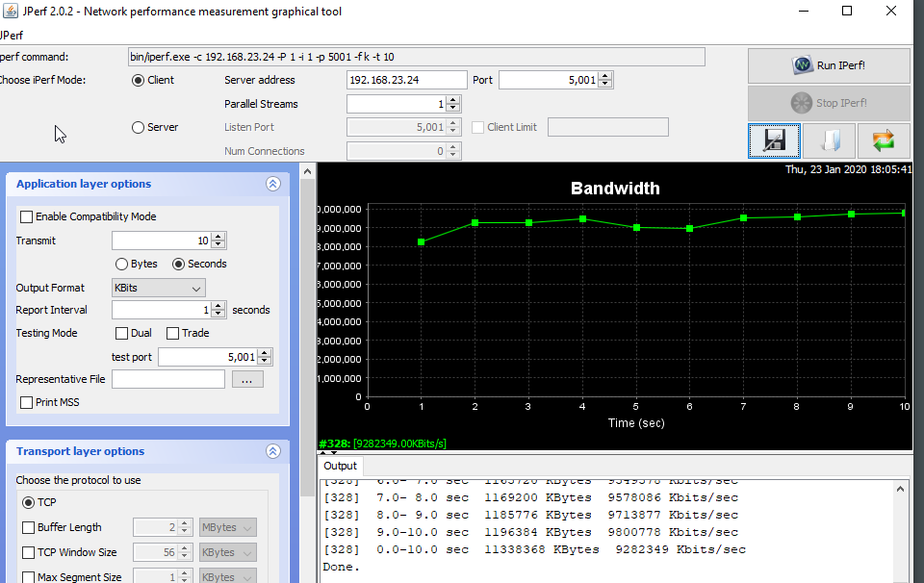Click the options panel scroll up arrow
Viewport: 924px width, 583px height.
(307, 171)
